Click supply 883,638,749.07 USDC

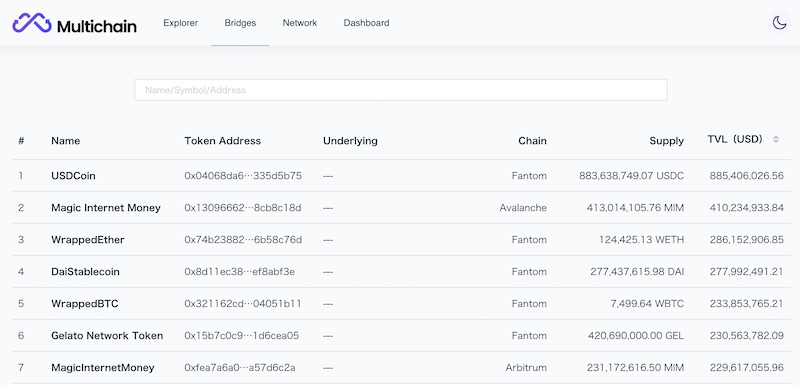[631, 176]
